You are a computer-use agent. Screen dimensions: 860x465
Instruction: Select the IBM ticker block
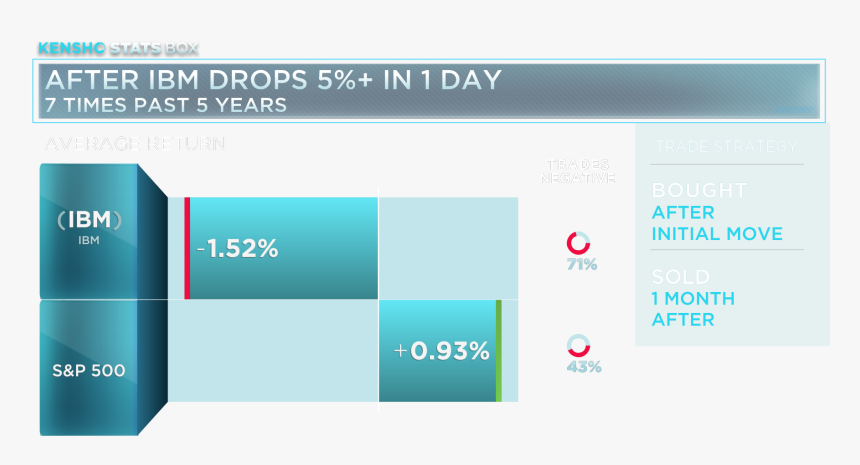pos(89,230)
